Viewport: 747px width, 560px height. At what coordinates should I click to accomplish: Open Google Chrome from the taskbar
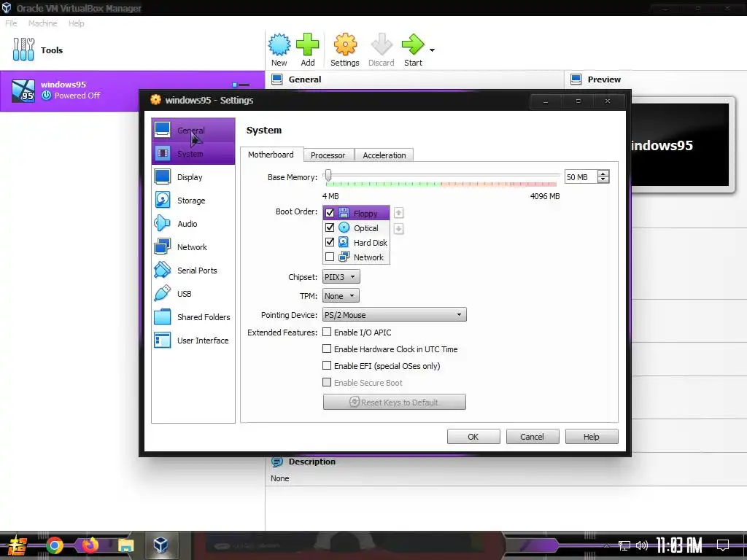55,545
